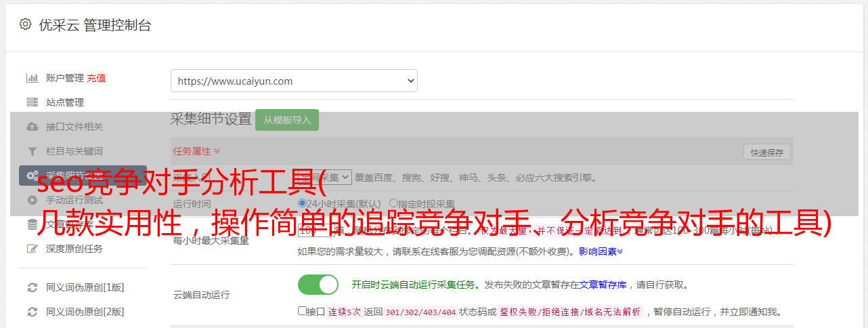This screenshot has height=328, width=868.
Task: Click the 鉴权失败/拒绝连接/域名无法解析 text
Action: point(570,312)
